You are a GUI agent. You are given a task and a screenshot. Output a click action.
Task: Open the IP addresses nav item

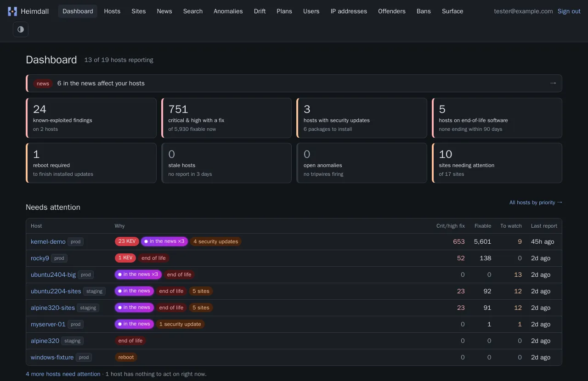coord(349,11)
